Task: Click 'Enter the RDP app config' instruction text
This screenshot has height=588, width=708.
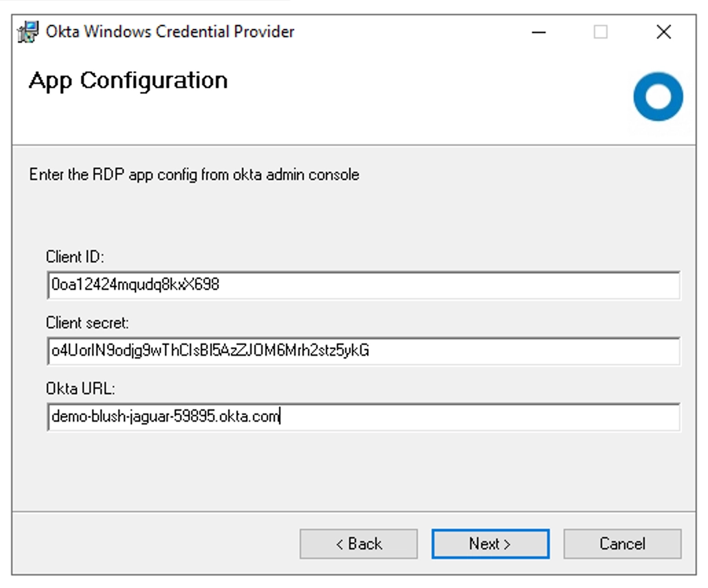Action: [194, 174]
